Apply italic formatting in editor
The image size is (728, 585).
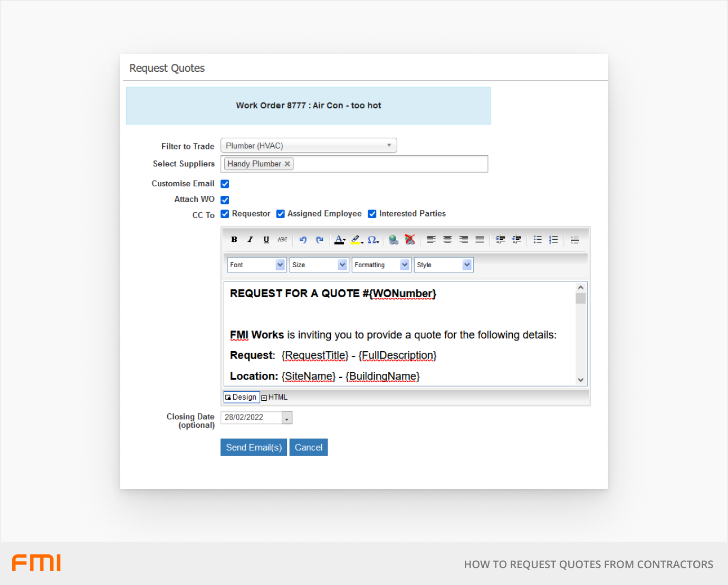coord(250,240)
